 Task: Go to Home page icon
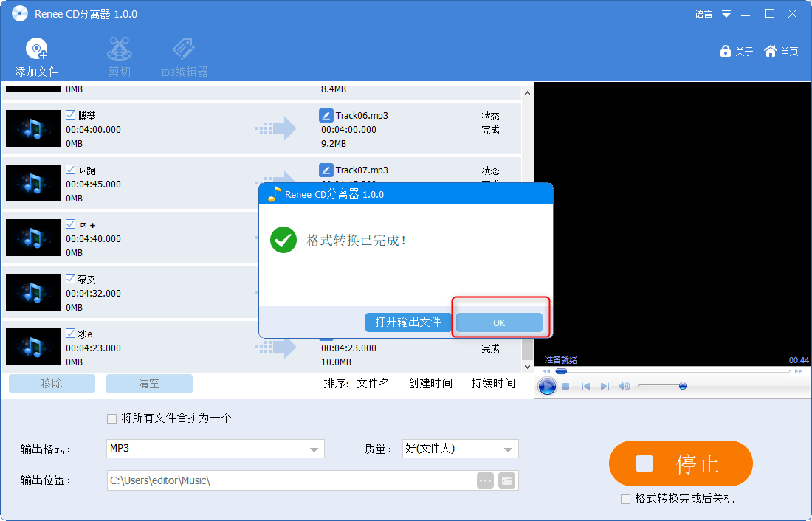(x=771, y=51)
